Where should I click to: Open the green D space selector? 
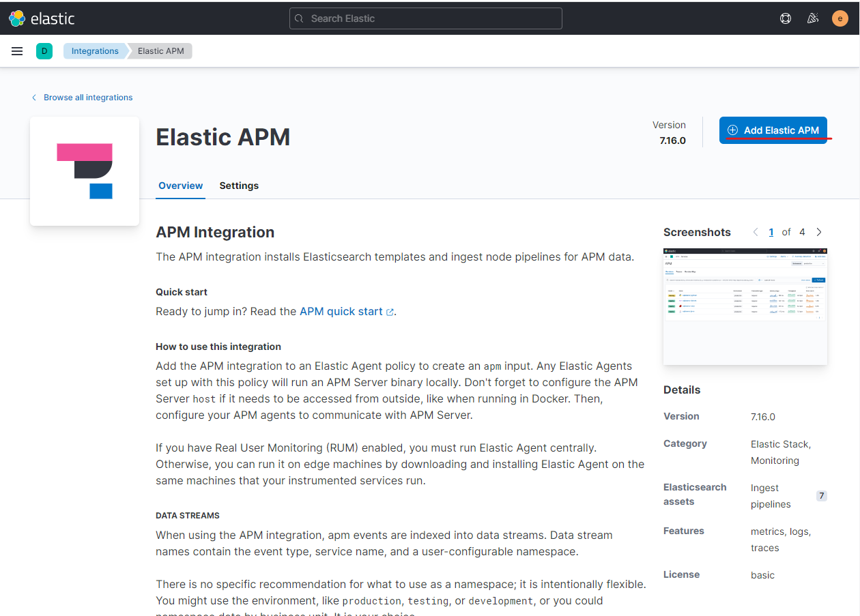(44, 51)
